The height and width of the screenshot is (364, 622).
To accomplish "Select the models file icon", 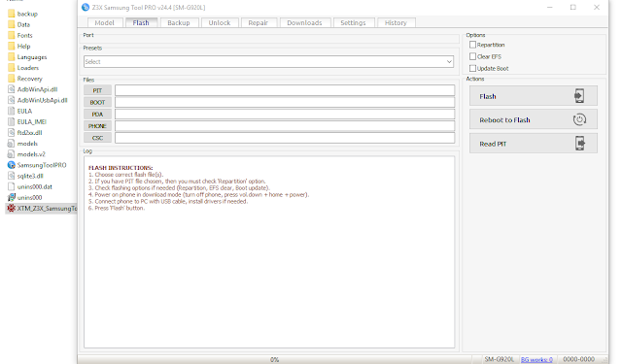I will pyautogui.click(x=12, y=144).
